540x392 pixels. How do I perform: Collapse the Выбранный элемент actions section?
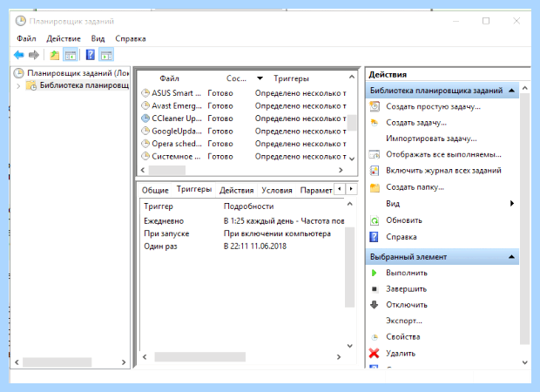512,257
